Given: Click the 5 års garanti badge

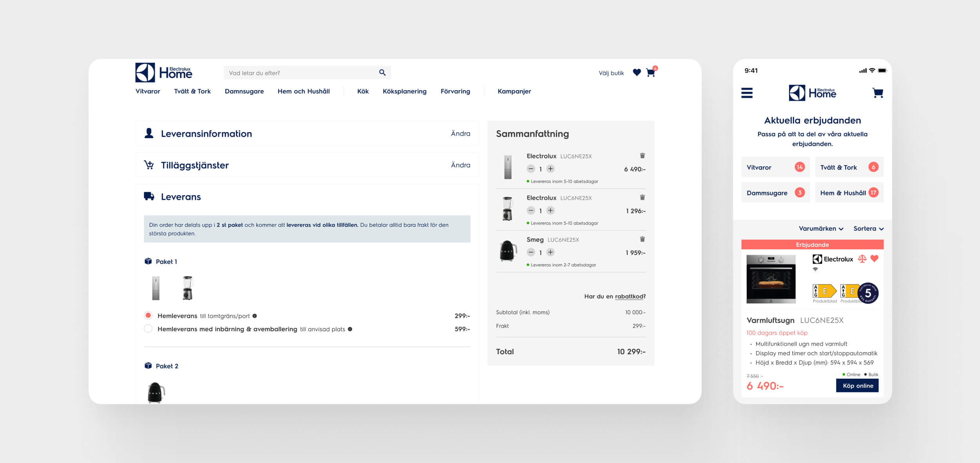Looking at the screenshot, I should 868,293.
